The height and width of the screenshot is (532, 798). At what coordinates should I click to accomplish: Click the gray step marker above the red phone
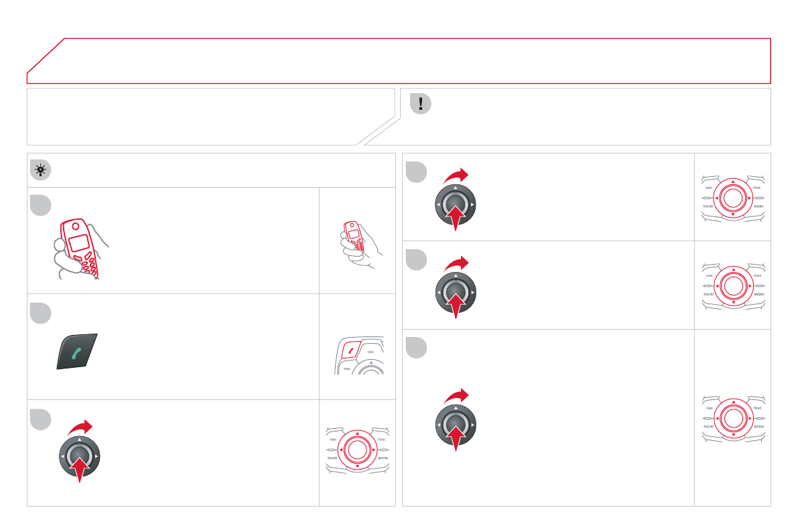coord(41,205)
